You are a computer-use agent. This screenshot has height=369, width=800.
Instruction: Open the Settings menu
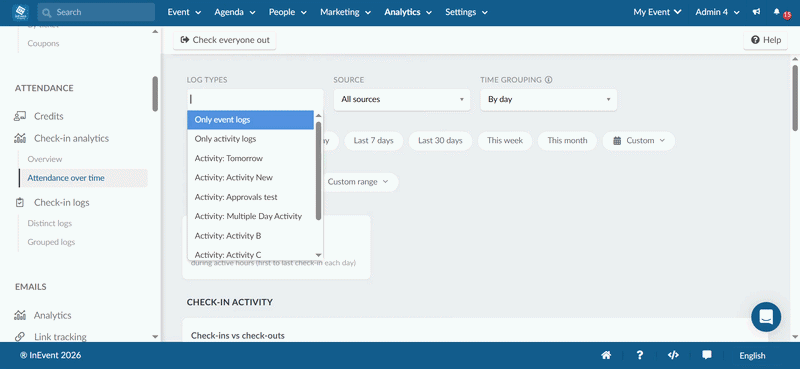tap(466, 12)
